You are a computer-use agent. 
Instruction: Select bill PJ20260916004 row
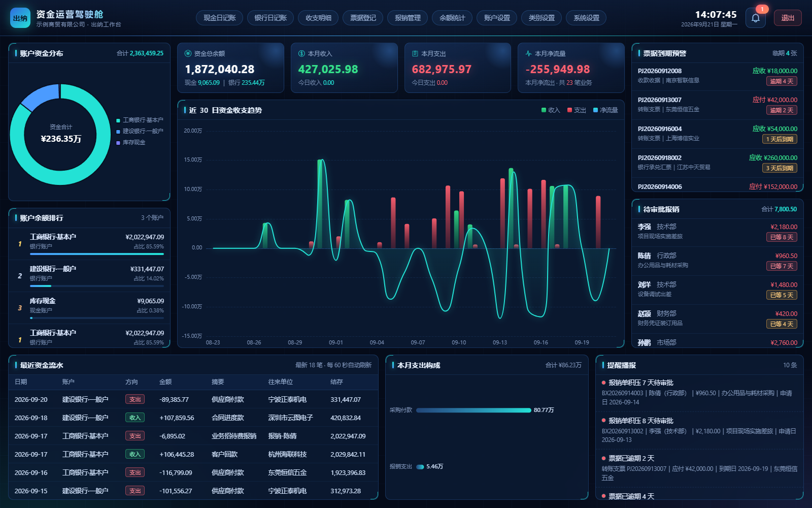[x=717, y=134]
